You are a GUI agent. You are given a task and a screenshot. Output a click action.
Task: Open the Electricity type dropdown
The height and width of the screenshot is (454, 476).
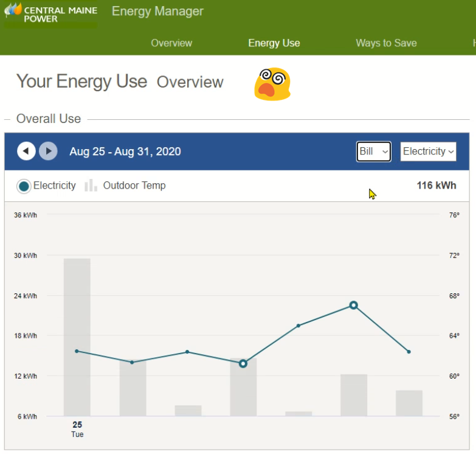428,152
